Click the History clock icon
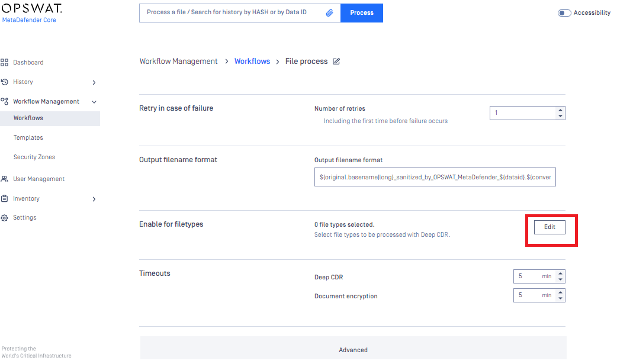The height and width of the screenshot is (364, 617). [5, 82]
